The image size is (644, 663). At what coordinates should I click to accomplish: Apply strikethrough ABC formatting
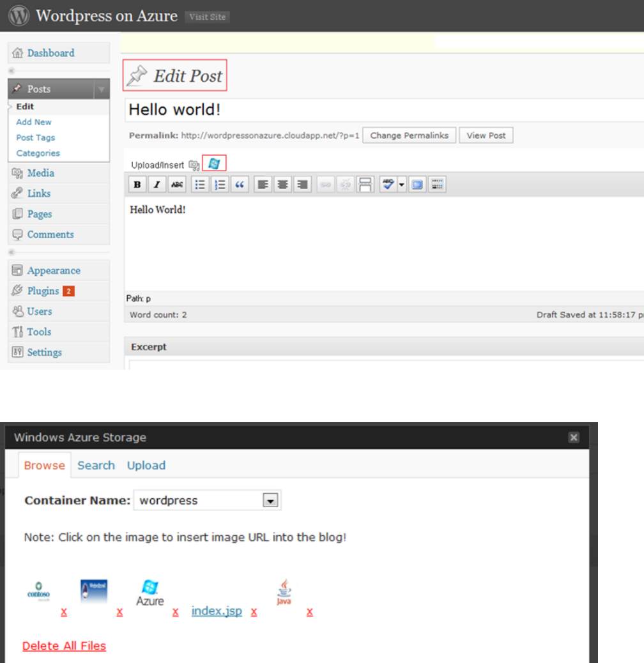(x=177, y=185)
